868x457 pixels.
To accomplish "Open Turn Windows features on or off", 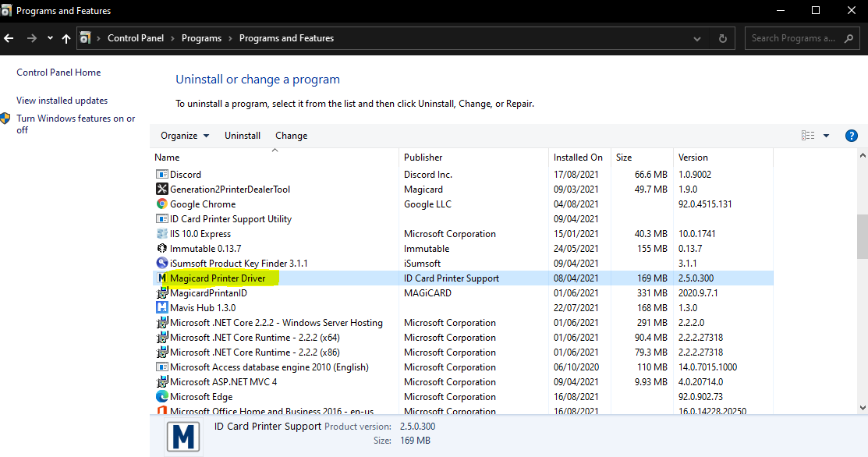I will click(x=76, y=124).
